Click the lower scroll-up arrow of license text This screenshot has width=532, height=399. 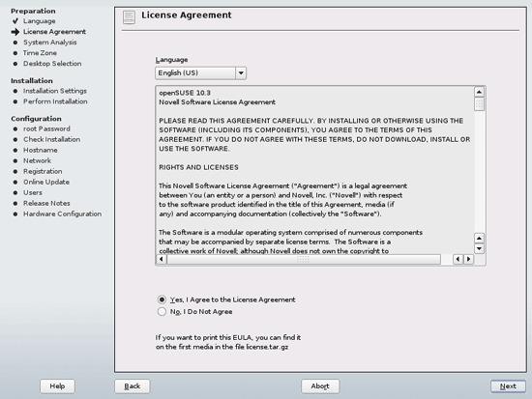(x=479, y=238)
